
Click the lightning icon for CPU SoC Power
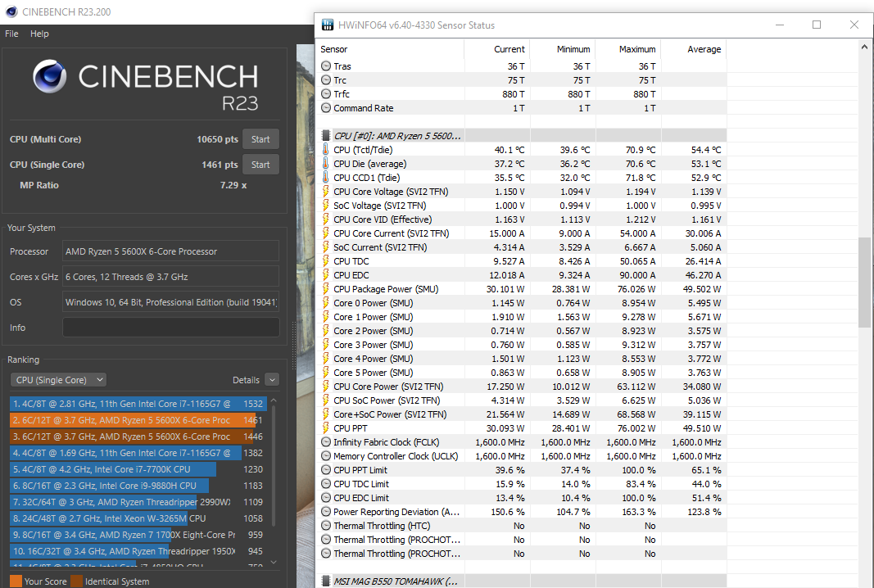(x=326, y=400)
